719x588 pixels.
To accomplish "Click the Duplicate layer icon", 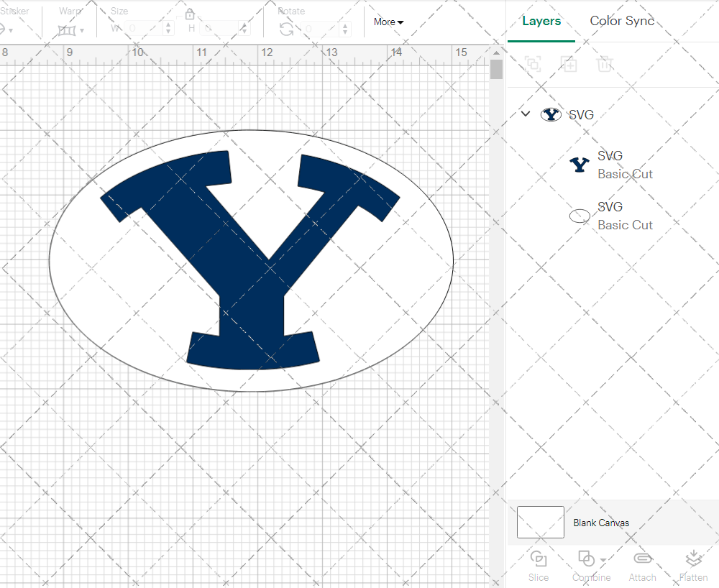I will [569, 64].
